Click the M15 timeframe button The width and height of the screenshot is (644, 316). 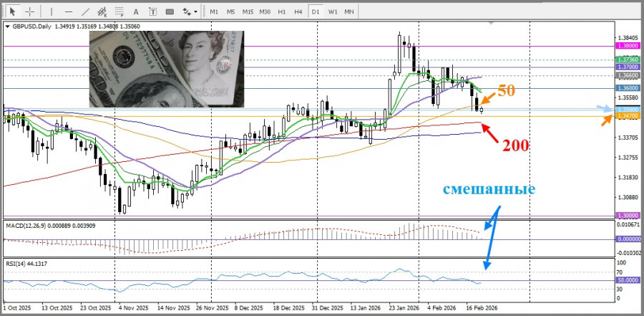[248, 11]
